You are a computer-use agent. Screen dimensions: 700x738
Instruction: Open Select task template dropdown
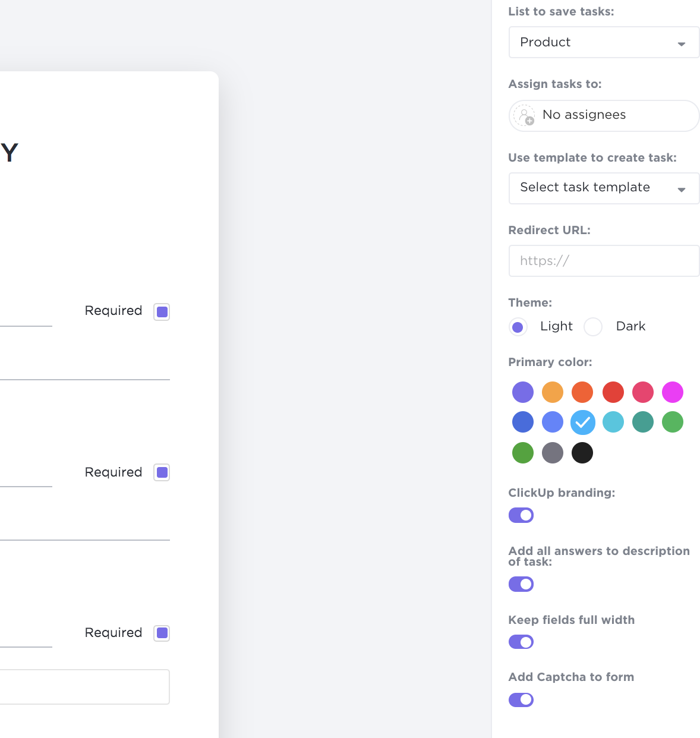point(604,188)
